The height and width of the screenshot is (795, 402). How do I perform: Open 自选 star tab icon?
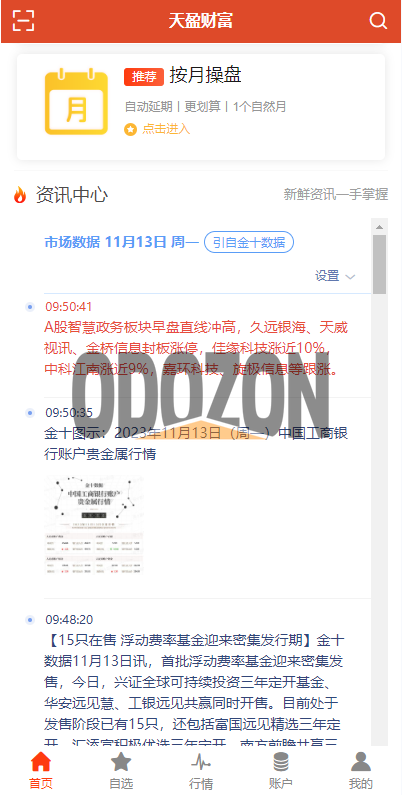pos(121,762)
